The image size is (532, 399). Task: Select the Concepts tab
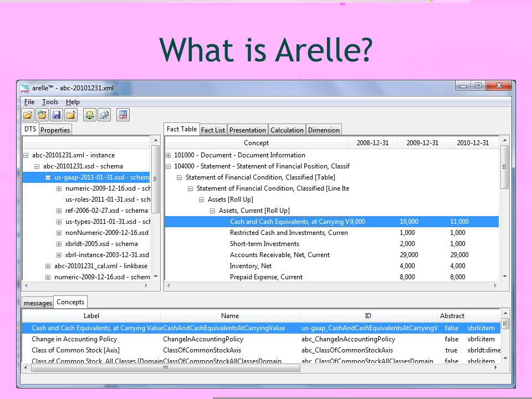[70, 301]
